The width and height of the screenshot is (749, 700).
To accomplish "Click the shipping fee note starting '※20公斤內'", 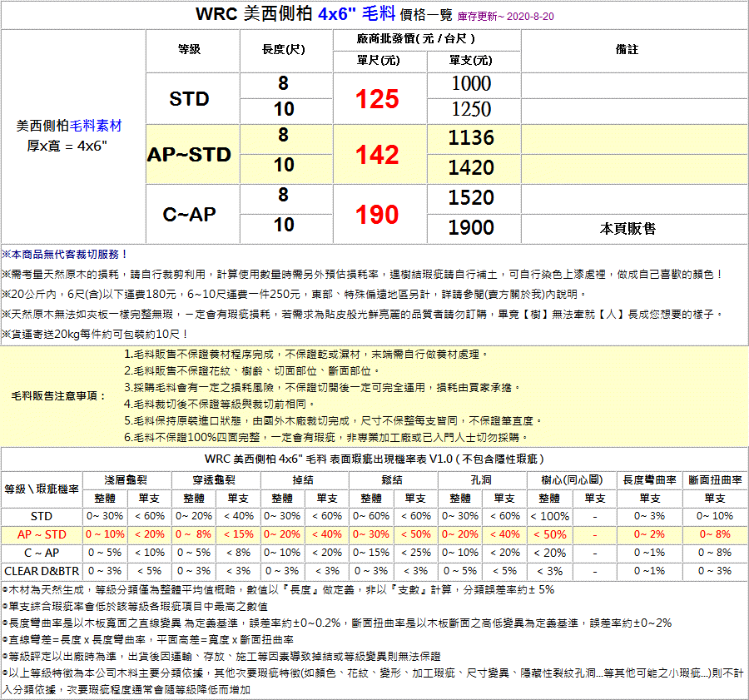I will coord(294,295).
